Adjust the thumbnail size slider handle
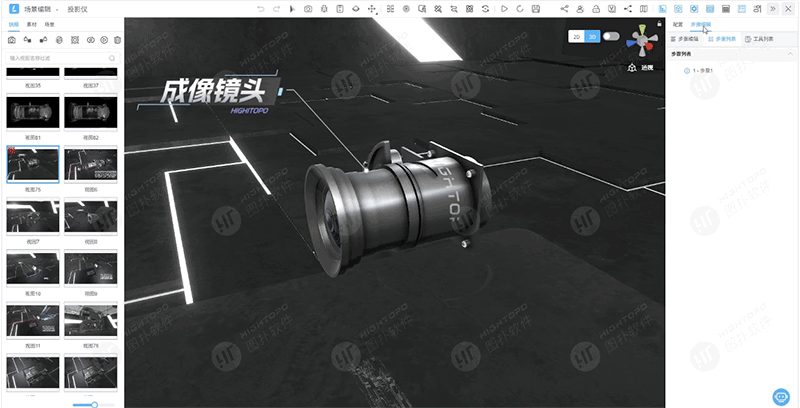This screenshot has height=408, width=800. (94, 404)
